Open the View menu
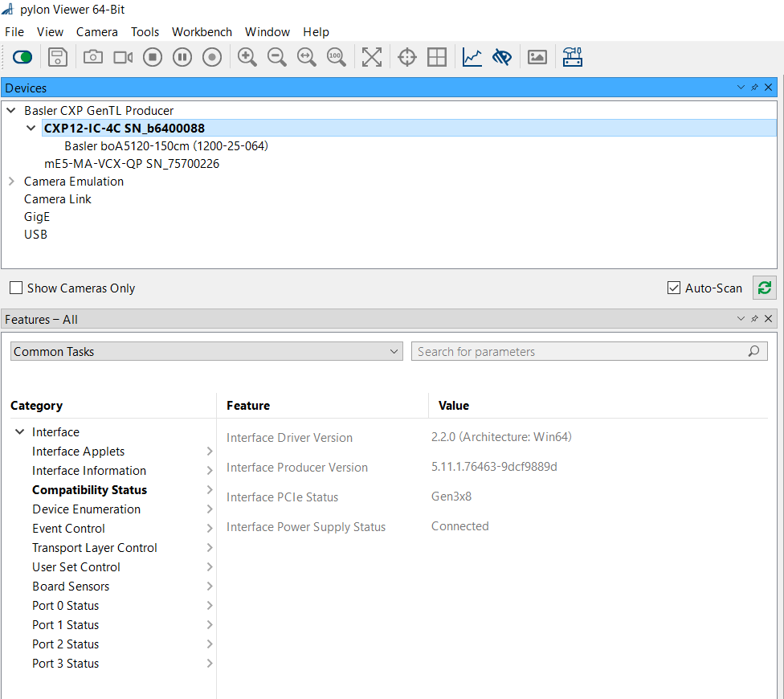 tap(50, 32)
